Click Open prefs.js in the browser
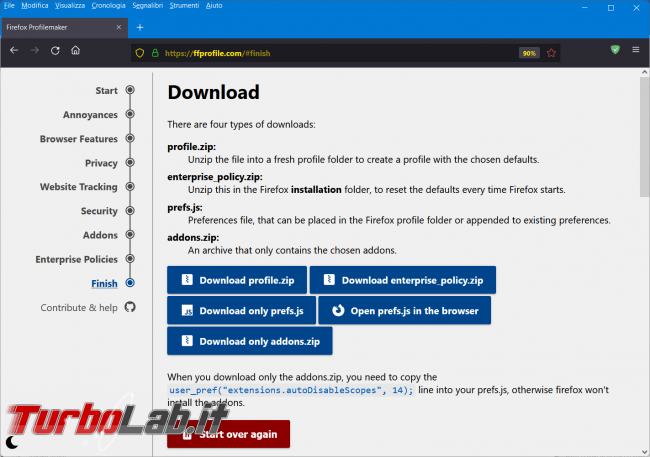Image resolution: width=650 pixels, height=457 pixels. tap(405, 310)
